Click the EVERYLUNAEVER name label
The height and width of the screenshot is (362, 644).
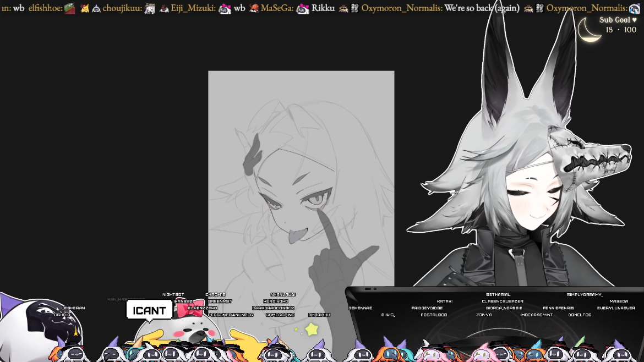(x=616, y=308)
